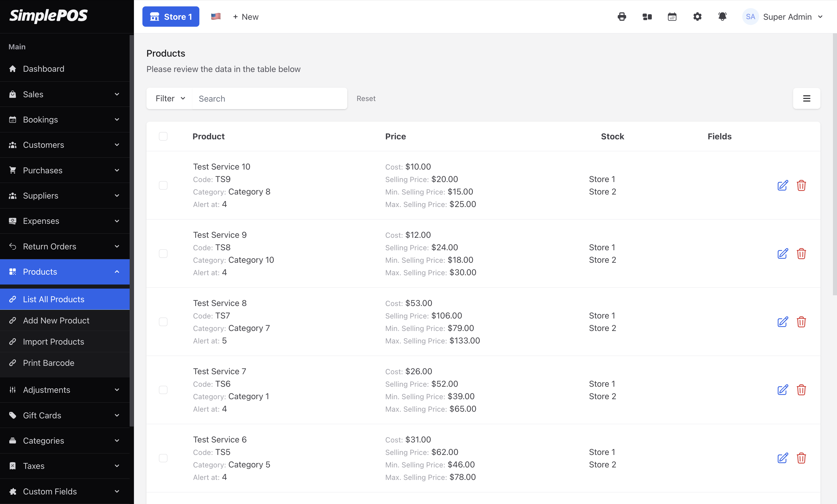The height and width of the screenshot is (504, 837).
Task: Open table columns hamburger menu icon
Action: (x=806, y=98)
